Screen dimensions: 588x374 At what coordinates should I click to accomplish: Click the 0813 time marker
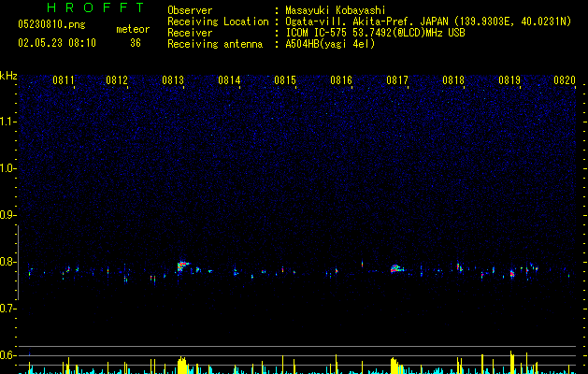(x=173, y=80)
